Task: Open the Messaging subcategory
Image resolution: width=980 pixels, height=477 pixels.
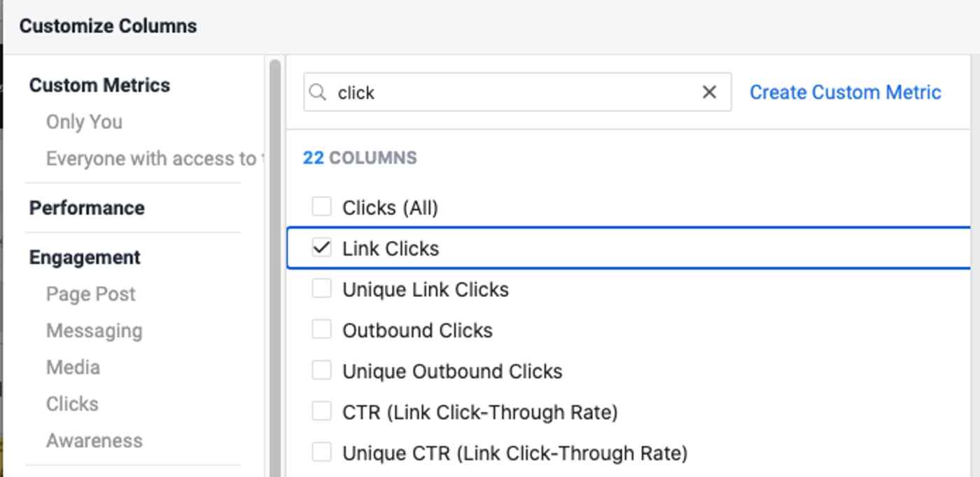Action: click(x=94, y=331)
